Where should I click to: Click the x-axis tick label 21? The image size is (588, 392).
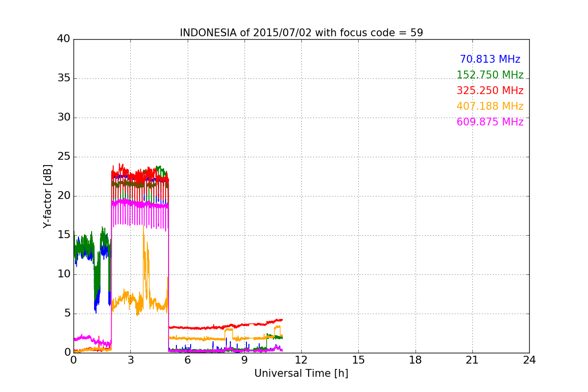pos(472,360)
